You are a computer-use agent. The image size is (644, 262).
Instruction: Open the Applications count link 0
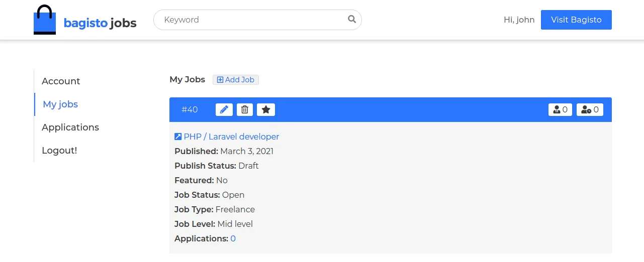[233, 238]
